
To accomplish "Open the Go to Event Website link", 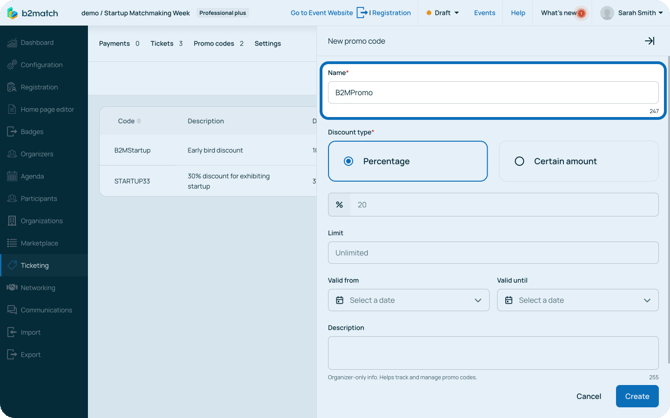I will 321,13.
